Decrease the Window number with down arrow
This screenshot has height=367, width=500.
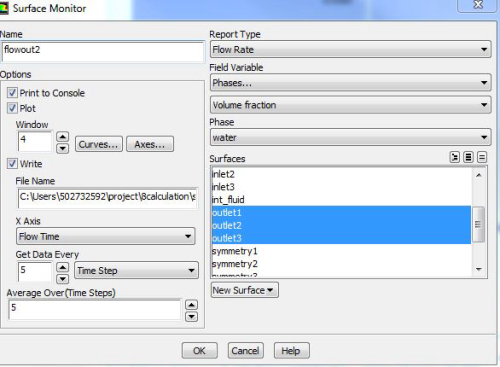pos(63,148)
